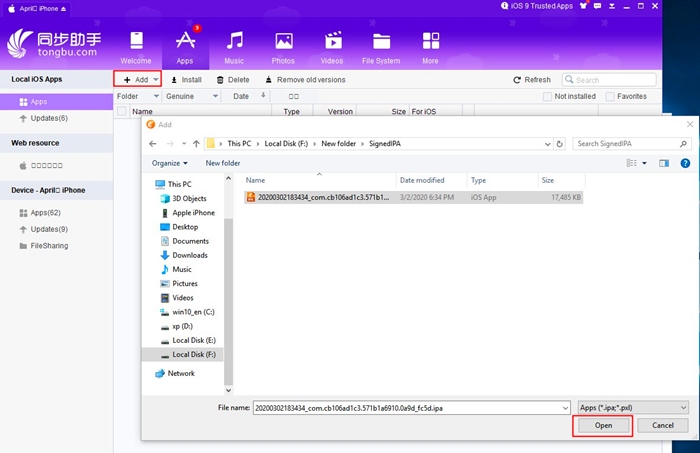Open the Photos section icon

tap(284, 41)
